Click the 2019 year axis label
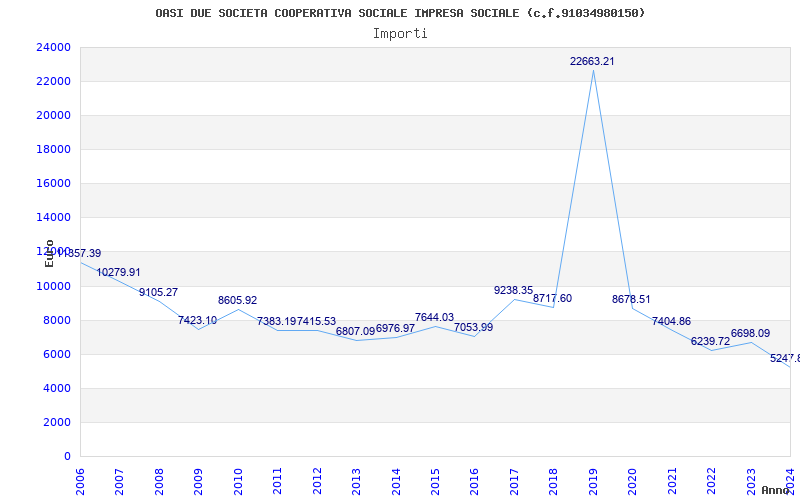The height and width of the screenshot is (500, 800). pos(593,481)
